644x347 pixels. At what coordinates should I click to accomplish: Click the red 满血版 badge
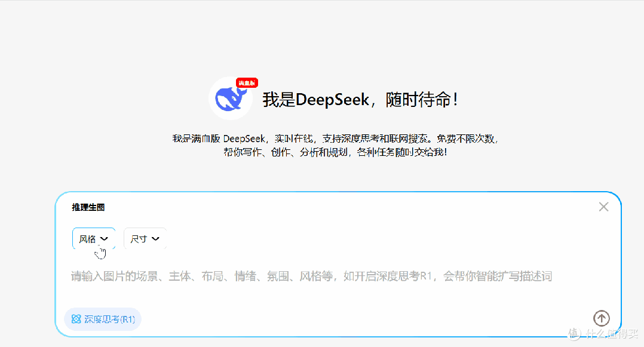[247, 83]
